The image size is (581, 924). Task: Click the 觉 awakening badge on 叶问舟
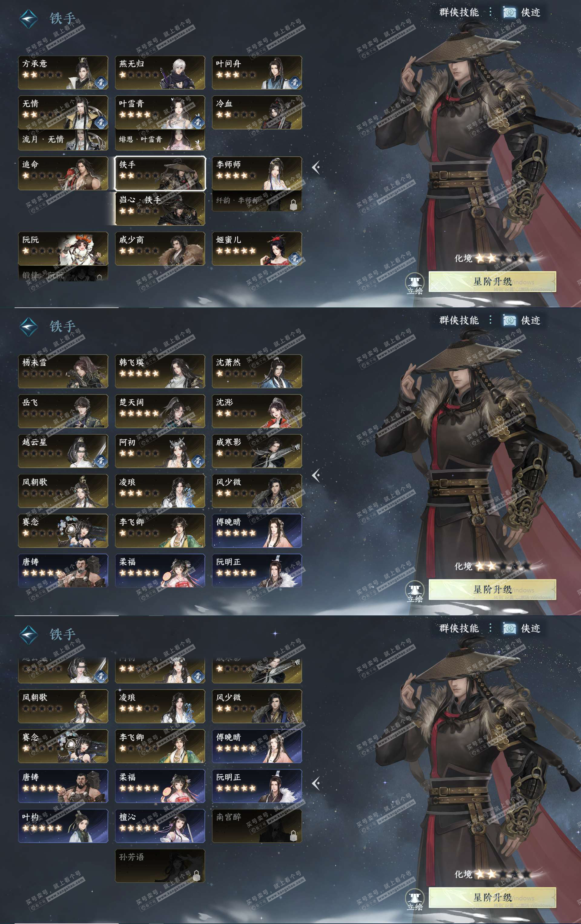tap(295, 82)
